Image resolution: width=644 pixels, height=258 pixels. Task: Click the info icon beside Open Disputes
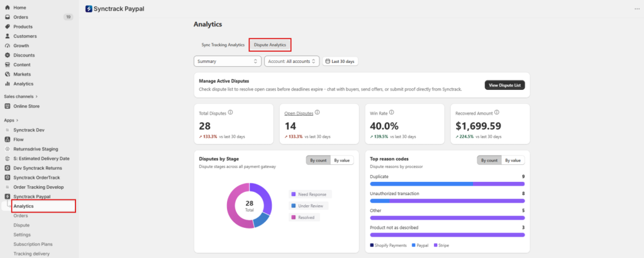click(x=318, y=112)
